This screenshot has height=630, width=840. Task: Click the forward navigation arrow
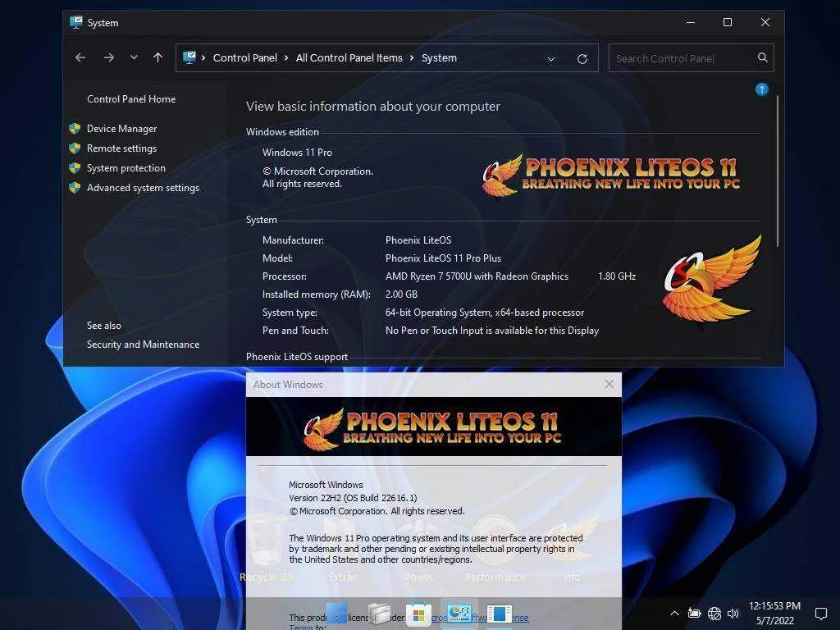pos(109,58)
